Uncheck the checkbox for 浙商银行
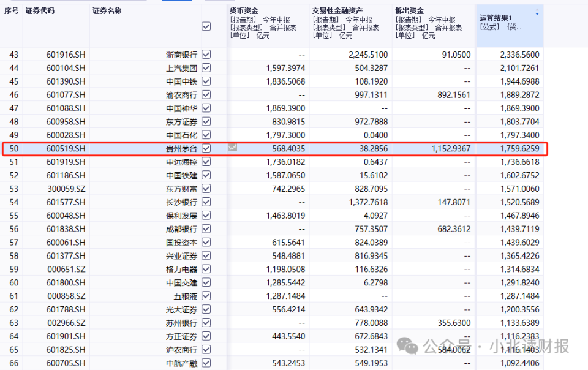The height and width of the screenshot is (370, 588). (206, 55)
